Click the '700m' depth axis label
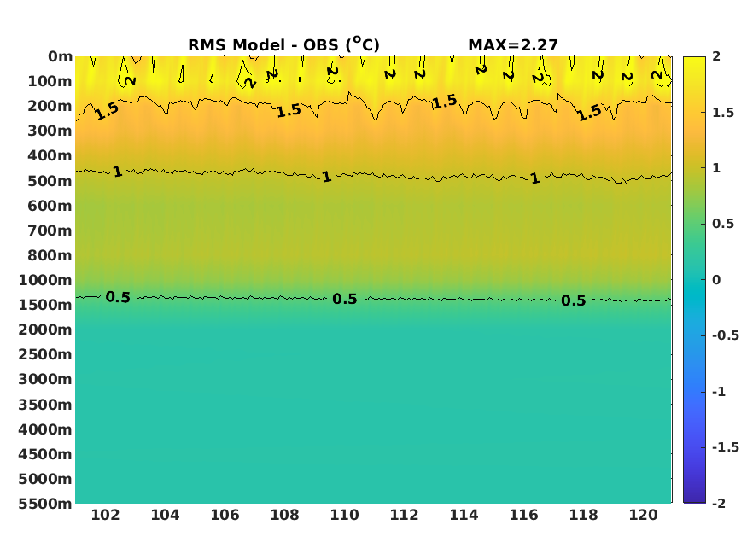The image size is (747, 560). [x=50, y=231]
